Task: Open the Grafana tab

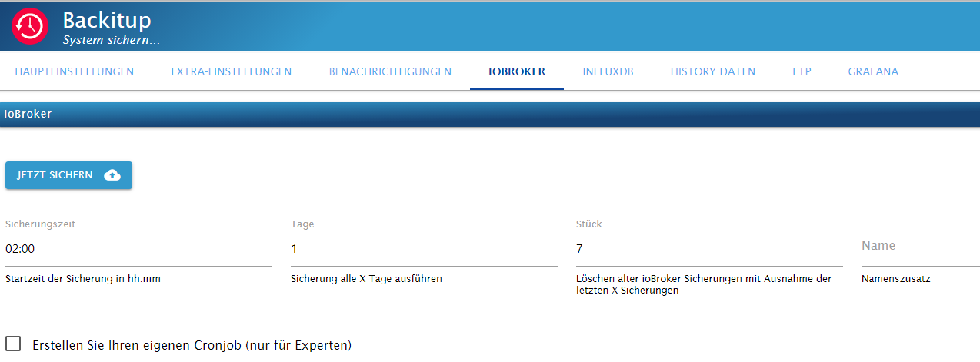Action: coord(873,71)
